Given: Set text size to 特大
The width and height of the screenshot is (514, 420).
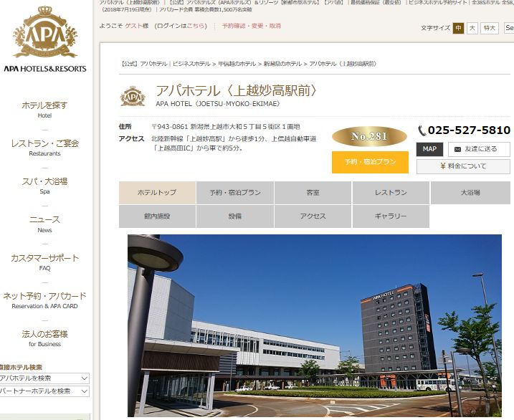Looking at the screenshot, I should (490, 28).
